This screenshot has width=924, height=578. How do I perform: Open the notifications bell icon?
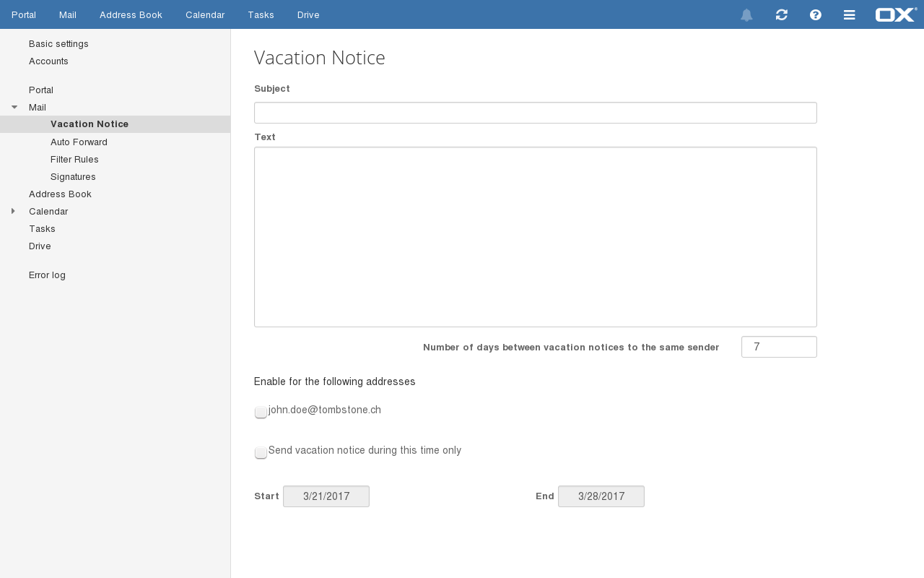pos(746,15)
